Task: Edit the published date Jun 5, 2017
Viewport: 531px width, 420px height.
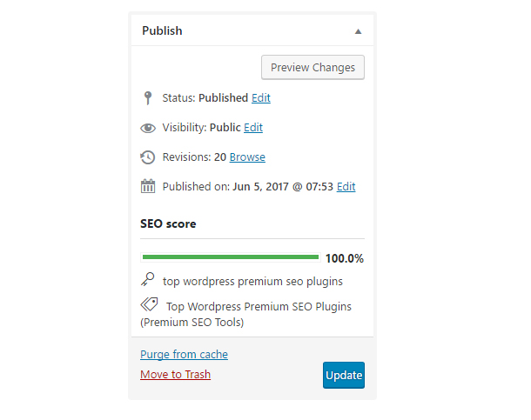Action: pos(346,187)
